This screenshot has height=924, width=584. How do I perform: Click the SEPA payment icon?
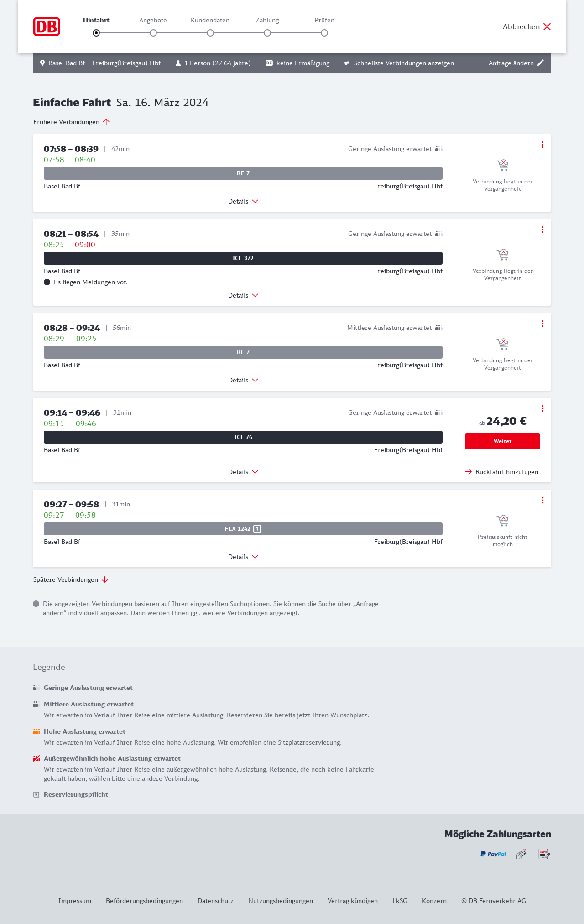pos(544,854)
